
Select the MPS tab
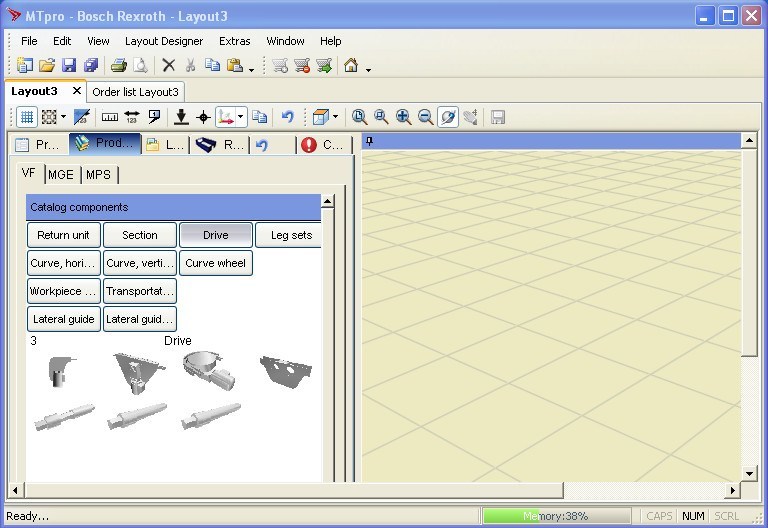coord(98,174)
